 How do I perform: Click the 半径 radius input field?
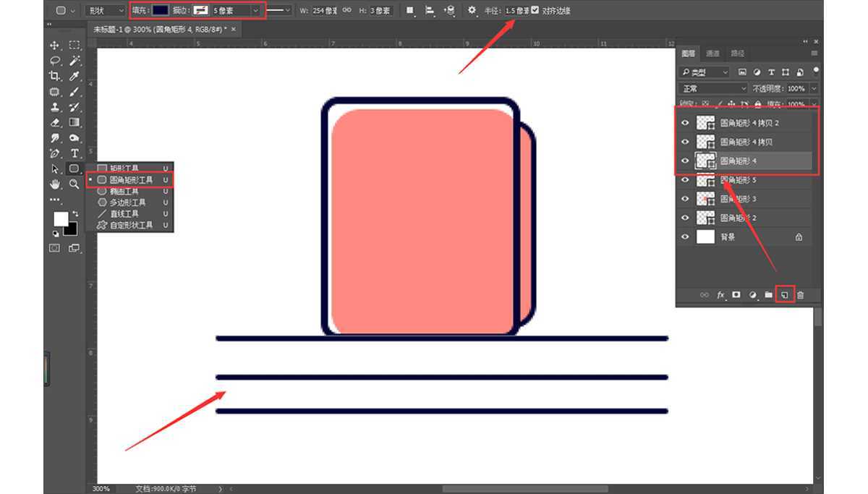pos(516,11)
